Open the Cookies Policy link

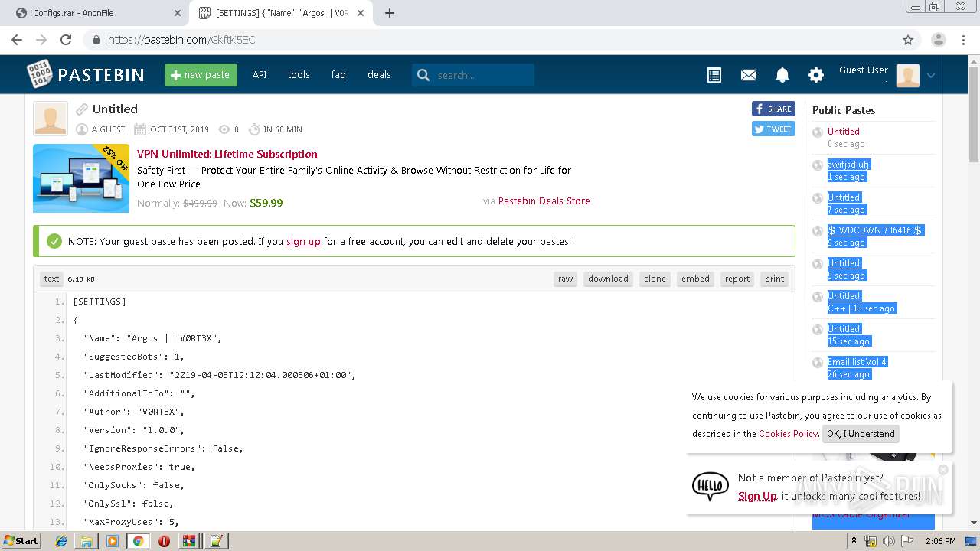tap(788, 434)
